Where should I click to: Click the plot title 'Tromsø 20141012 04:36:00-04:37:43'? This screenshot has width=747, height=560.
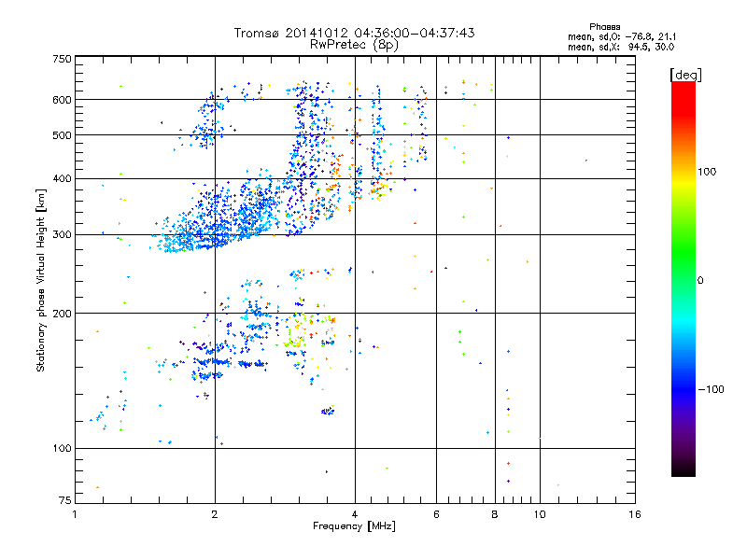(x=354, y=33)
